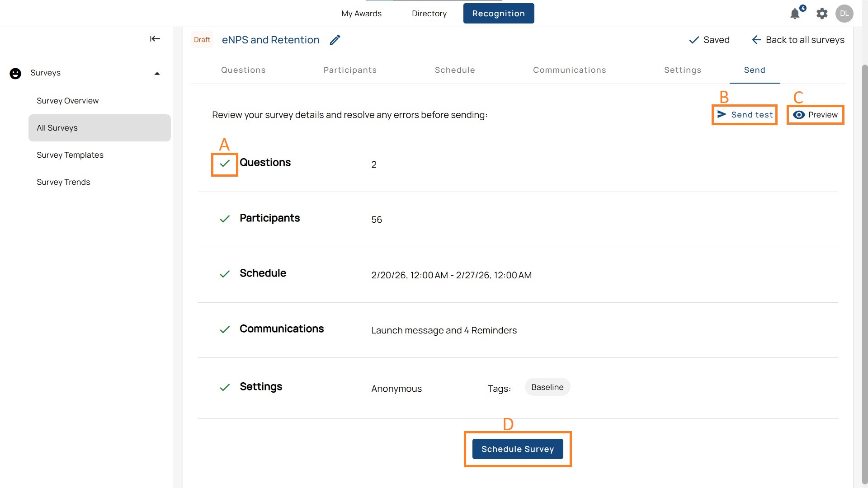Click the Baseline tag chip
Screen dimensions: 868x488
547,387
